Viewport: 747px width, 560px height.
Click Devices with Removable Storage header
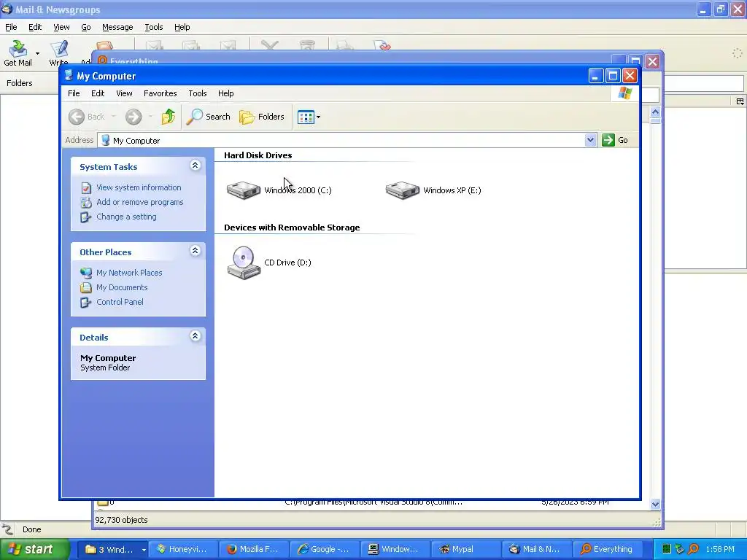pyautogui.click(x=292, y=227)
